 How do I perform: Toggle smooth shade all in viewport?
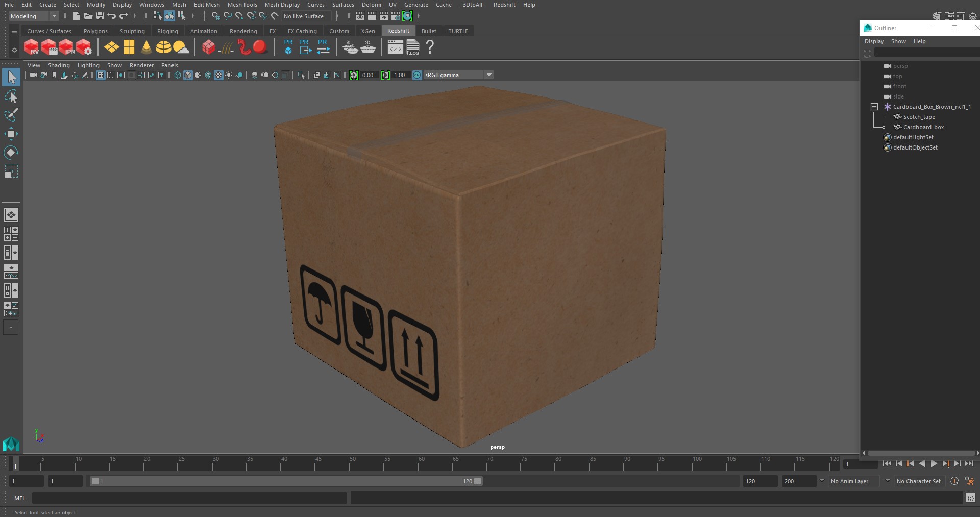point(188,75)
